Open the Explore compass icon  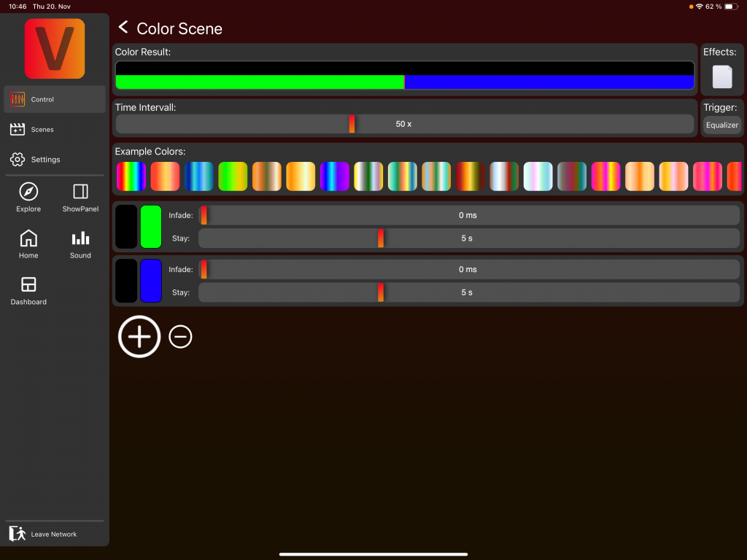point(28,192)
